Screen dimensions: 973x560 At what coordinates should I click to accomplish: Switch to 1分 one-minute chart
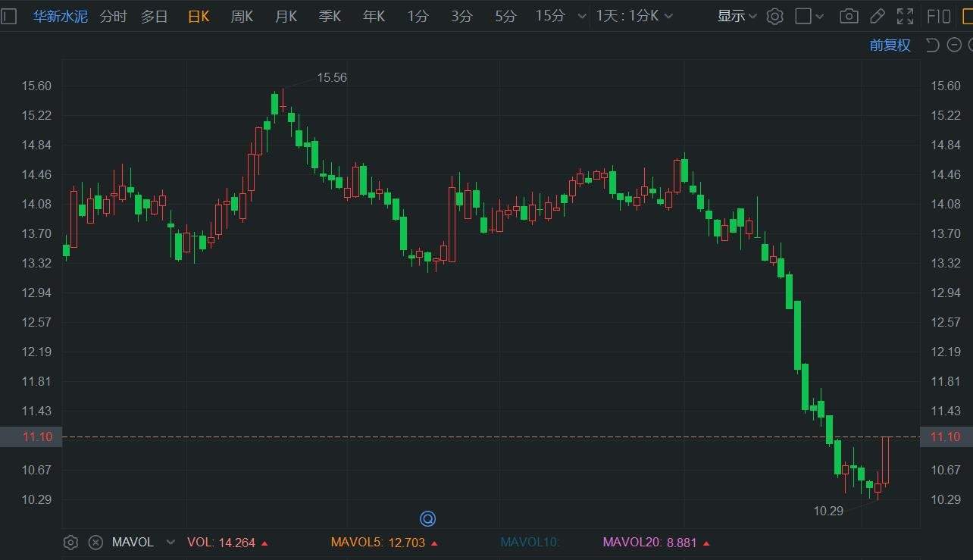[418, 16]
